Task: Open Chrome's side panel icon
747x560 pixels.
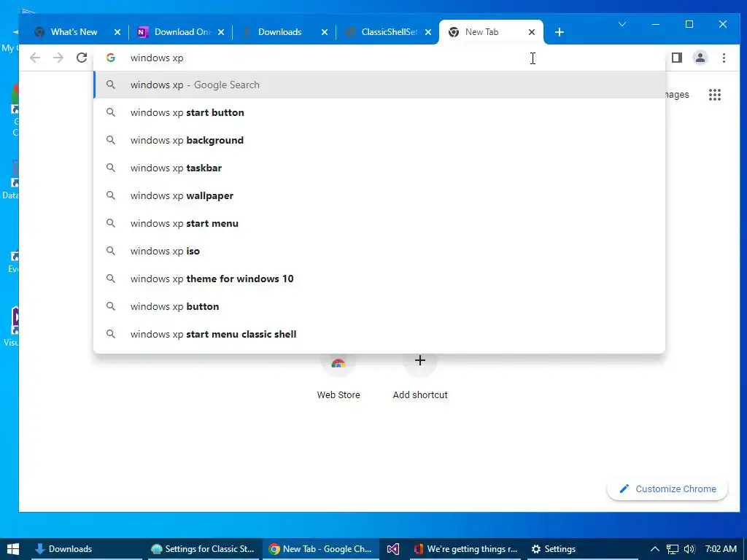Action: coord(676,58)
